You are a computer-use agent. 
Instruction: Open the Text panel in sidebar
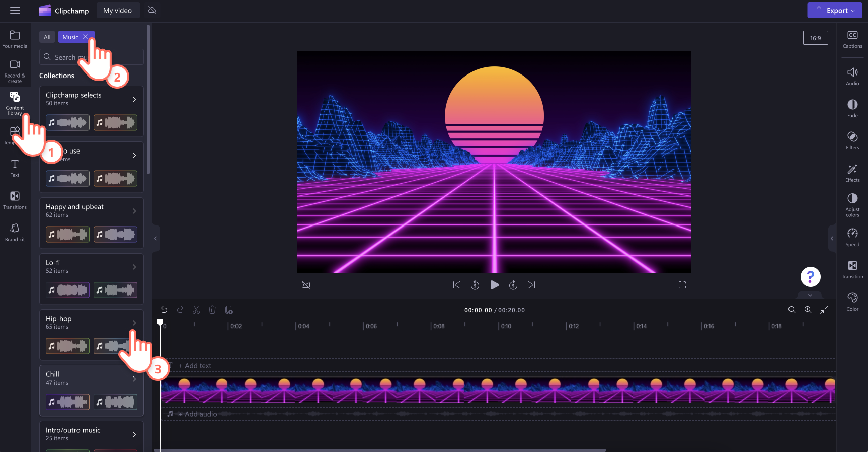[x=15, y=168]
